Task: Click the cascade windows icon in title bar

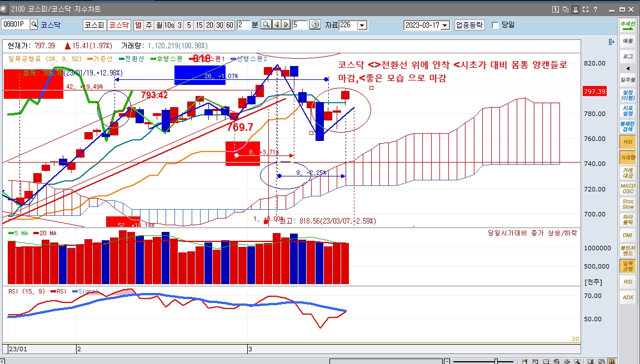Action: tap(566, 9)
